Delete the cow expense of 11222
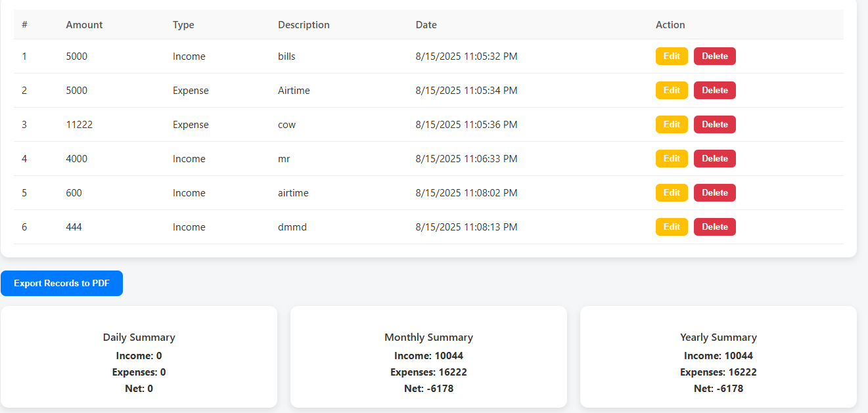This screenshot has height=413, width=868. (x=714, y=125)
